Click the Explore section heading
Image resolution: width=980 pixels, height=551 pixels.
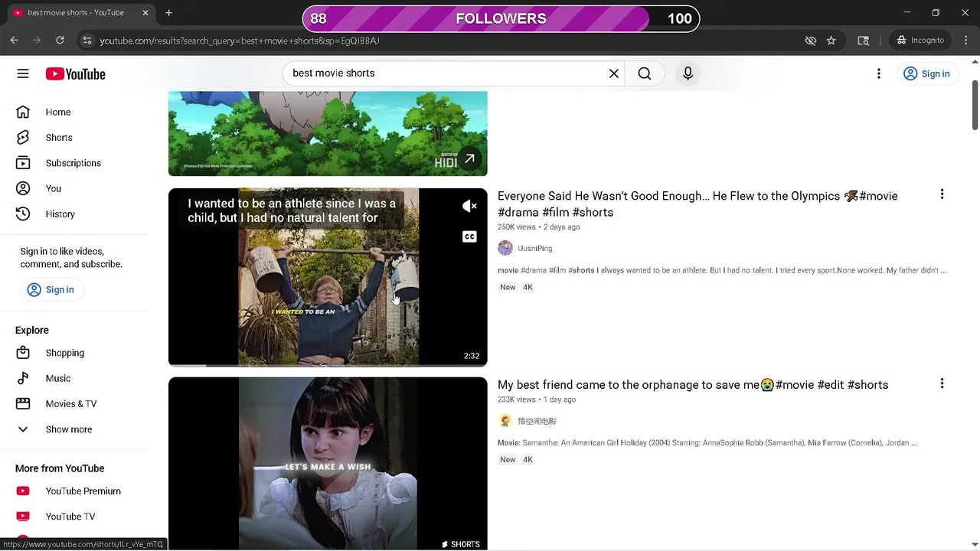[32, 330]
